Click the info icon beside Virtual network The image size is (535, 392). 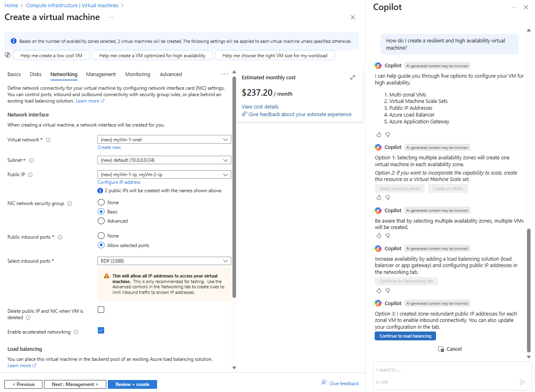click(48, 140)
